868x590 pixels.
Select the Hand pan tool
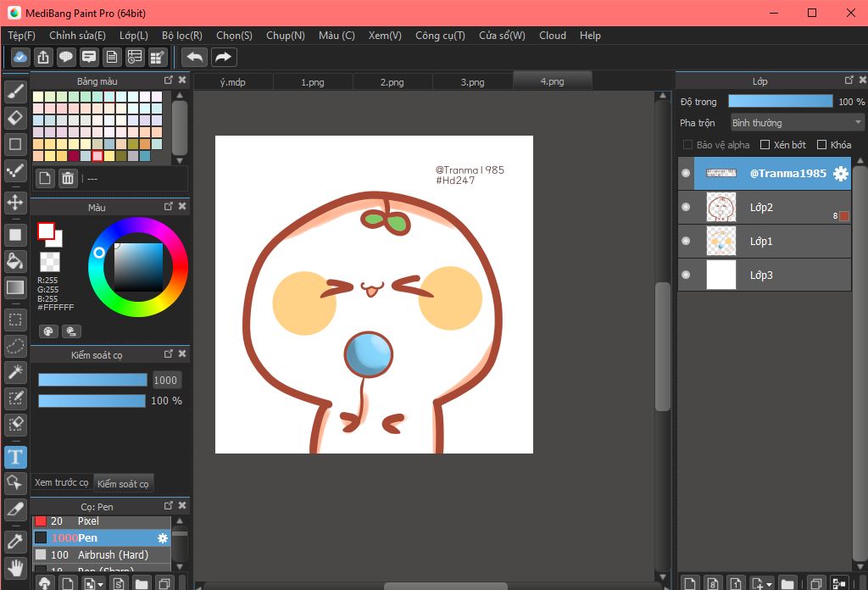point(15,567)
